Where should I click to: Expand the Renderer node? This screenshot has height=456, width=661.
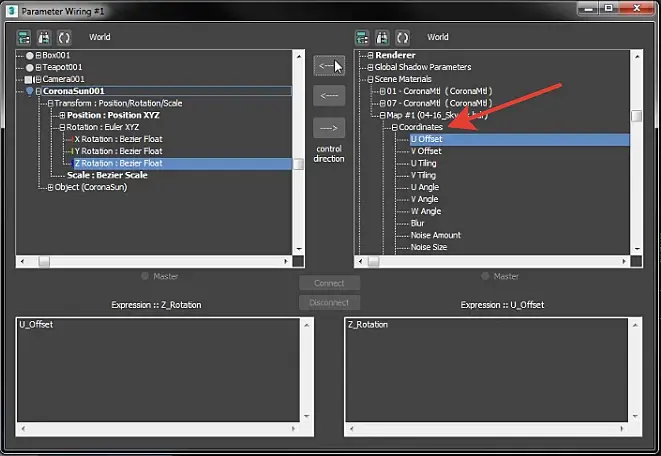[x=370, y=55]
